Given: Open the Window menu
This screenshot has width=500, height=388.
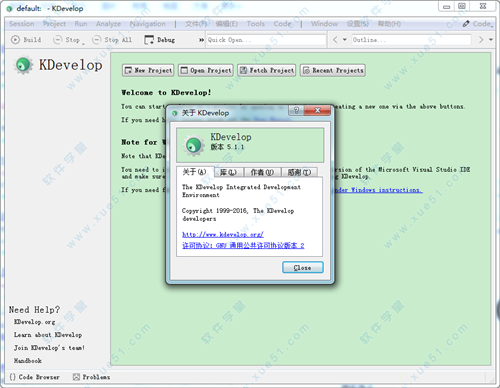Looking at the screenshot, I should (324, 24).
